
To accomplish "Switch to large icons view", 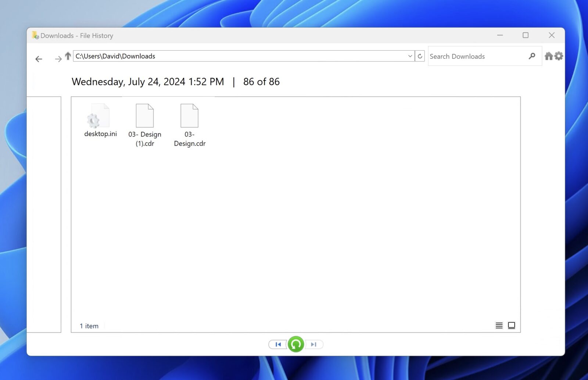I will coord(512,325).
